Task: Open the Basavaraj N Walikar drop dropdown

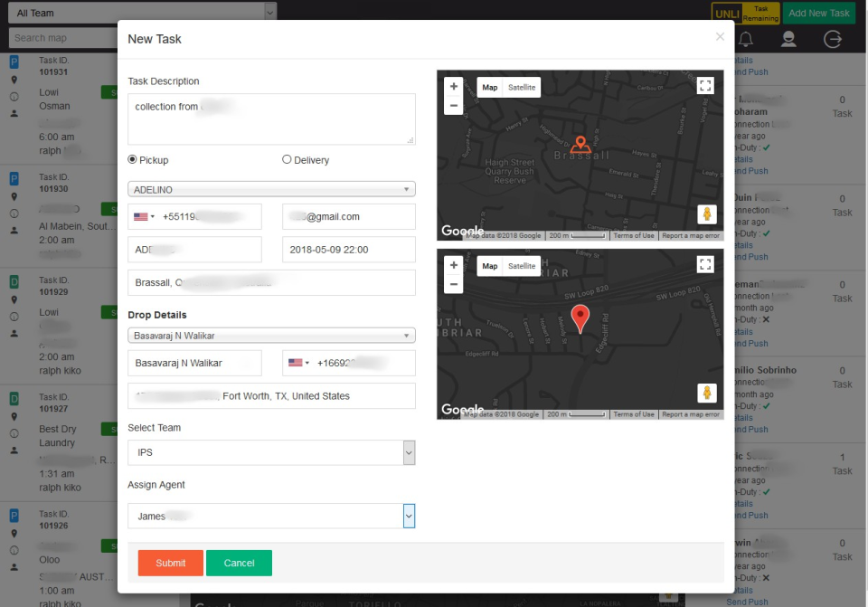Action: pos(271,336)
